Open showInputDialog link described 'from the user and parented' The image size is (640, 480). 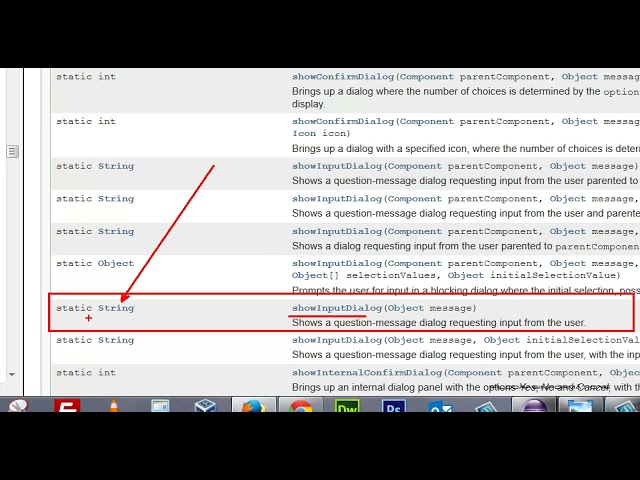(x=337, y=199)
